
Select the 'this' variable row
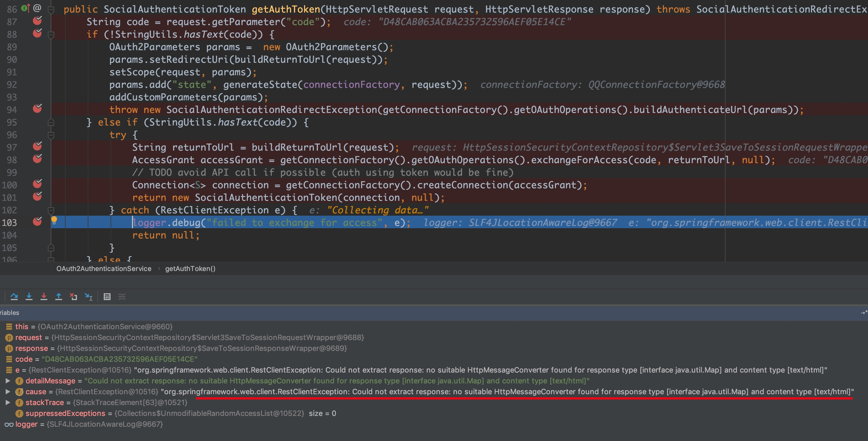[x=434, y=327]
